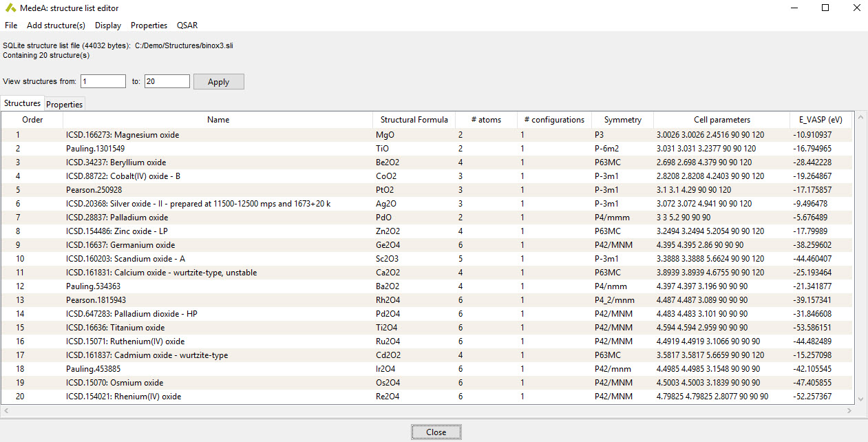This screenshot has height=442, width=868.
Task: Click the 'to' range input field
Action: point(167,81)
